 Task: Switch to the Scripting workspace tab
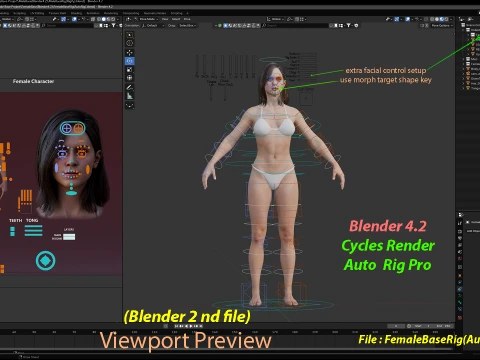pyautogui.click(x=176, y=13)
